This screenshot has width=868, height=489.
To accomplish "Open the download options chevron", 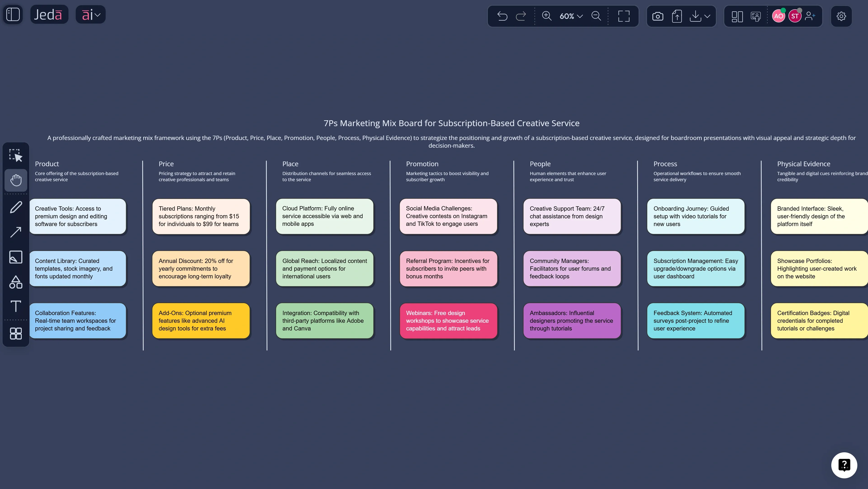I will [707, 16].
